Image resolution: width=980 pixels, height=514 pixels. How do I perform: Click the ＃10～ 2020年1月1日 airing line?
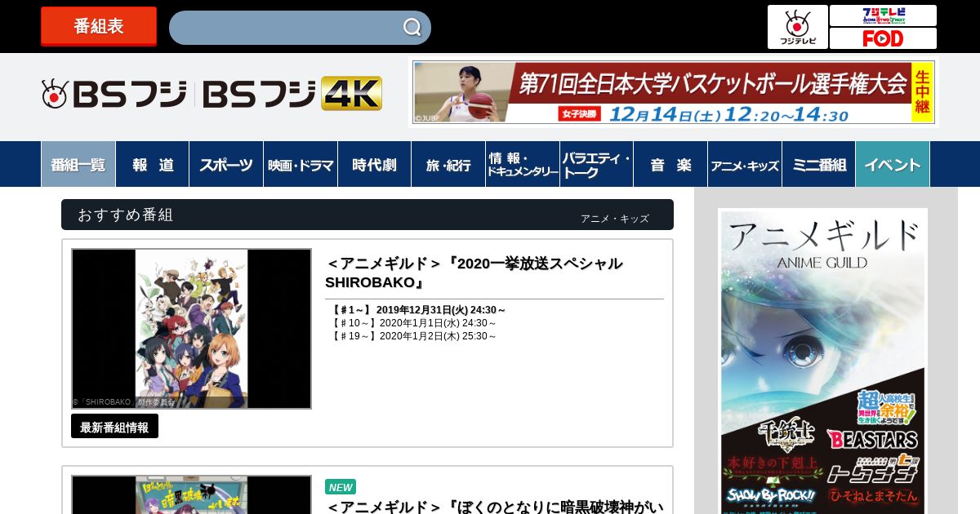click(414, 323)
